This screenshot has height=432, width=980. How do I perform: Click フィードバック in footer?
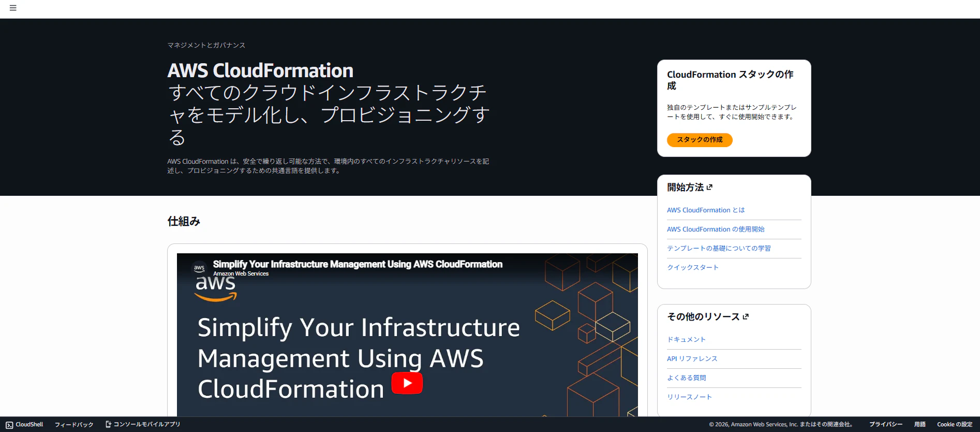click(x=74, y=425)
